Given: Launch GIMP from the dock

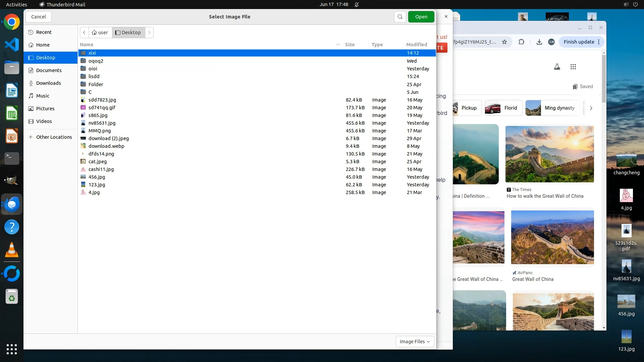Looking at the screenshot, I should coord(12,181).
